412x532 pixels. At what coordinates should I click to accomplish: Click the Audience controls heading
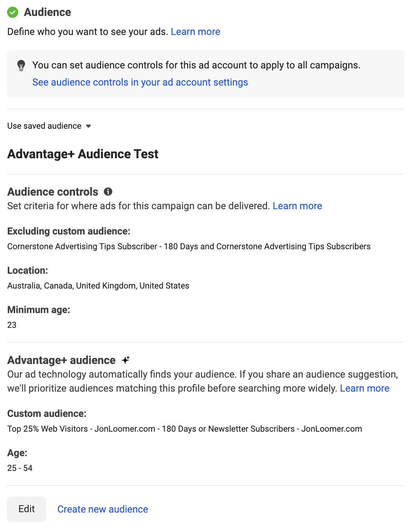click(x=53, y=192)
